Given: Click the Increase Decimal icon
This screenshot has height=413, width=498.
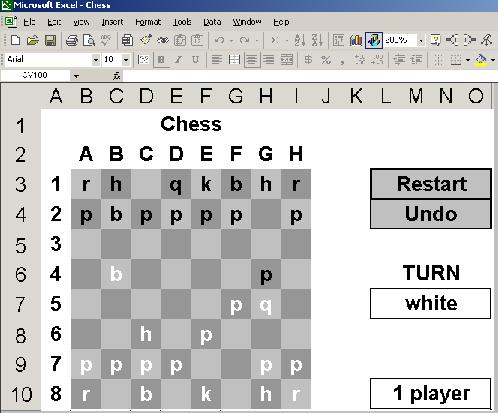Looking at the screenshot, I should coord(359,60).
